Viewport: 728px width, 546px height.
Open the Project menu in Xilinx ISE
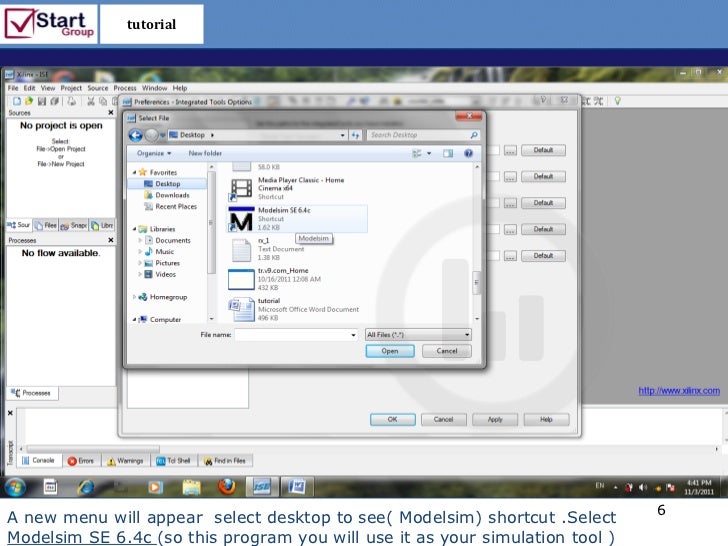click(71, 88)
